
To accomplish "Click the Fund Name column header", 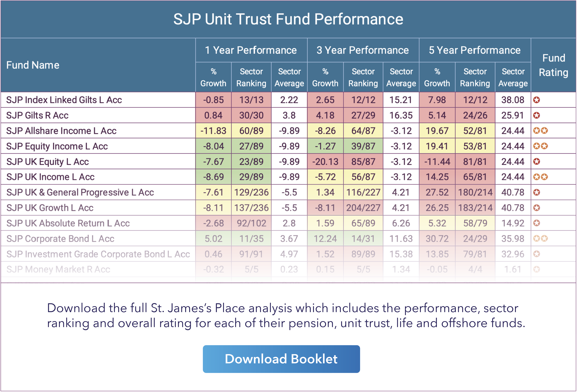I will click(33, 65).
